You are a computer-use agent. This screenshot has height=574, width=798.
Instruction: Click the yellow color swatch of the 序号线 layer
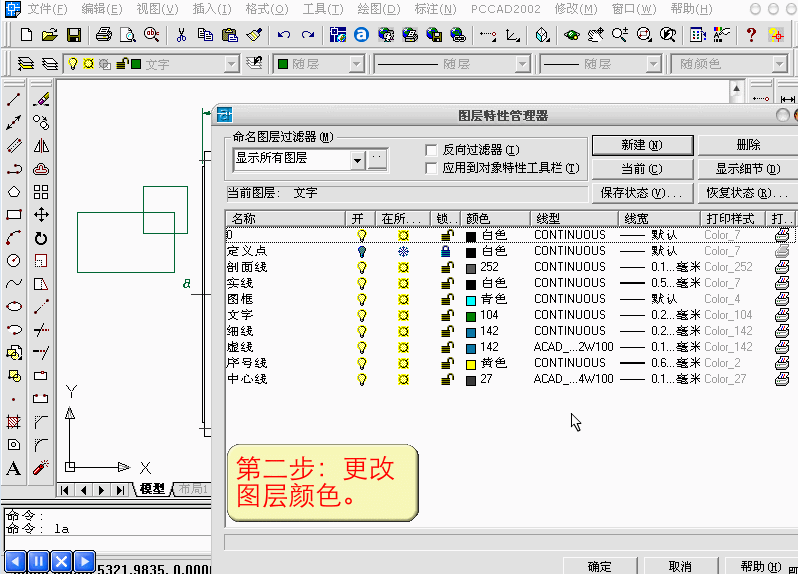click(471, 364)
